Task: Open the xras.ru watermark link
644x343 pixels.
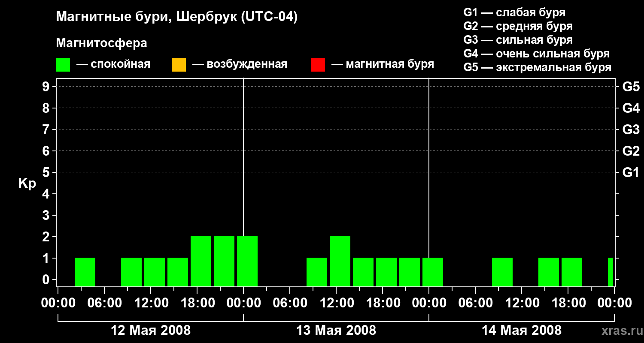Action: (620, 331)
